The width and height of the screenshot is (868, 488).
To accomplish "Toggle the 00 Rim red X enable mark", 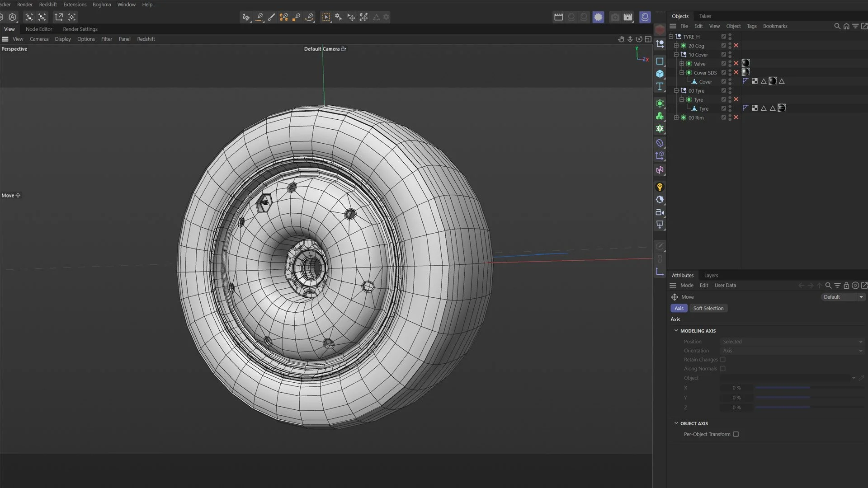I will (x=736, y=117).
